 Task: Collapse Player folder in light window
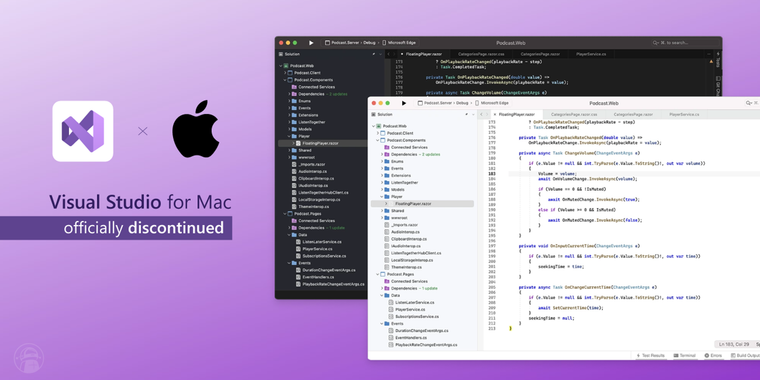(382, 197)
